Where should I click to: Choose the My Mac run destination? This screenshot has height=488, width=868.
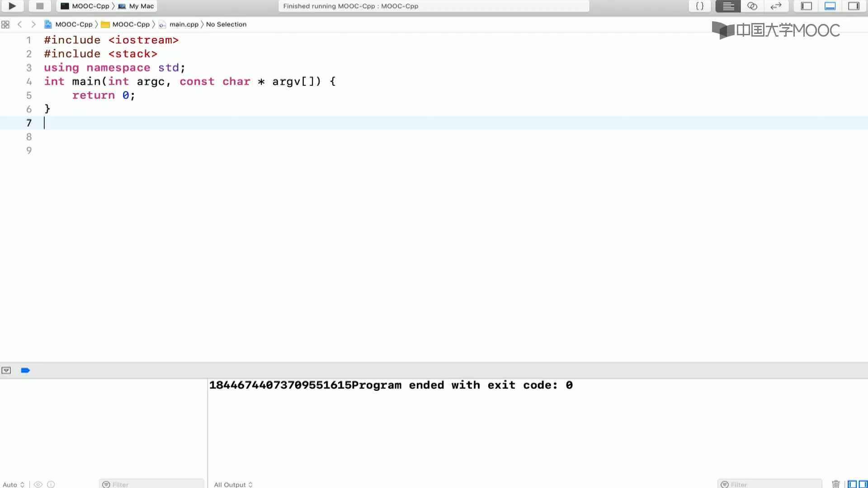[x=136, y=6]
